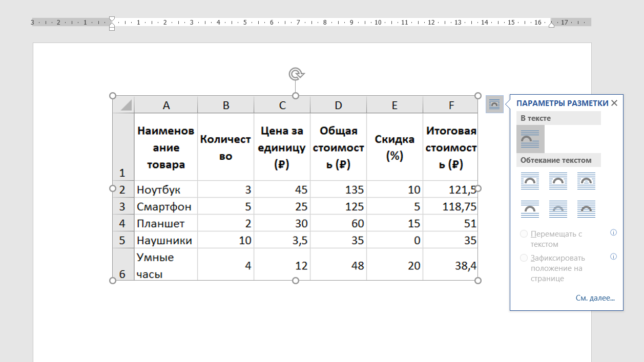
Task: Click info icon next to 'Перемещать с текстом'
Action: [613, 232]
